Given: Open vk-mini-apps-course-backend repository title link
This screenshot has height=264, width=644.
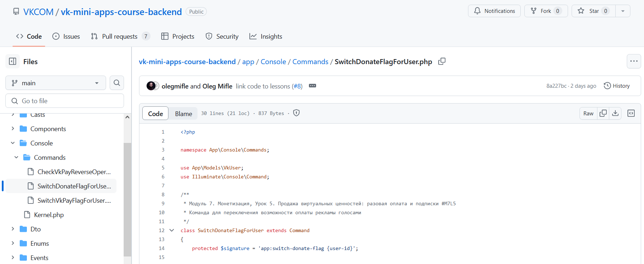Looking at the screenshot, I should click(121, 12).
